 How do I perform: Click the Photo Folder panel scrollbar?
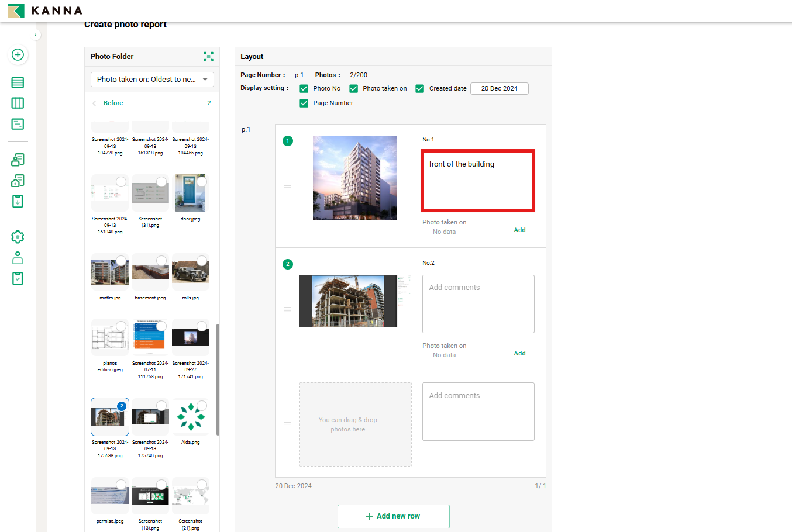click(218, 380)
